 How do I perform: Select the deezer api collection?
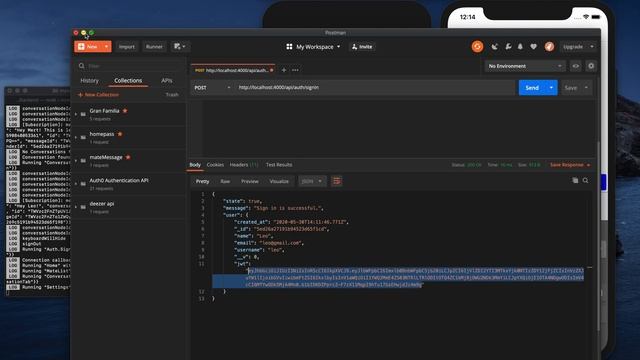coord(128,207)
